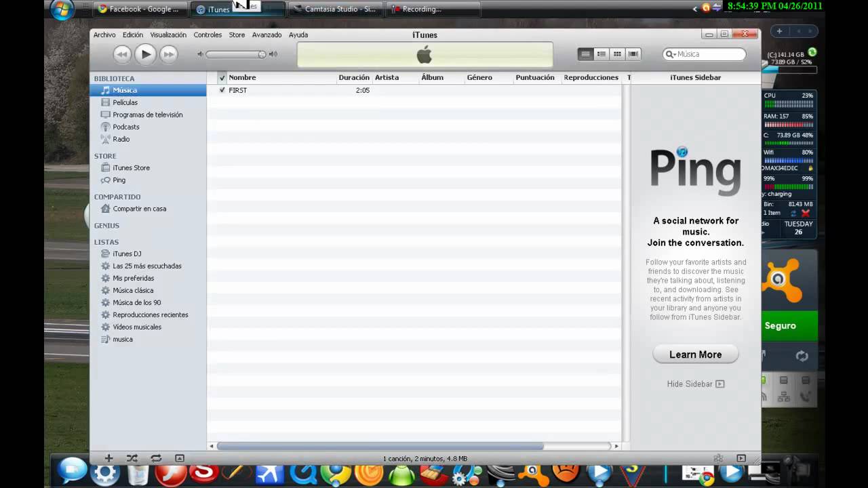Open Programas de televisión library
The height and width of the screenshot is (488, 868).
pyautogui.click(x=148, y=115)
